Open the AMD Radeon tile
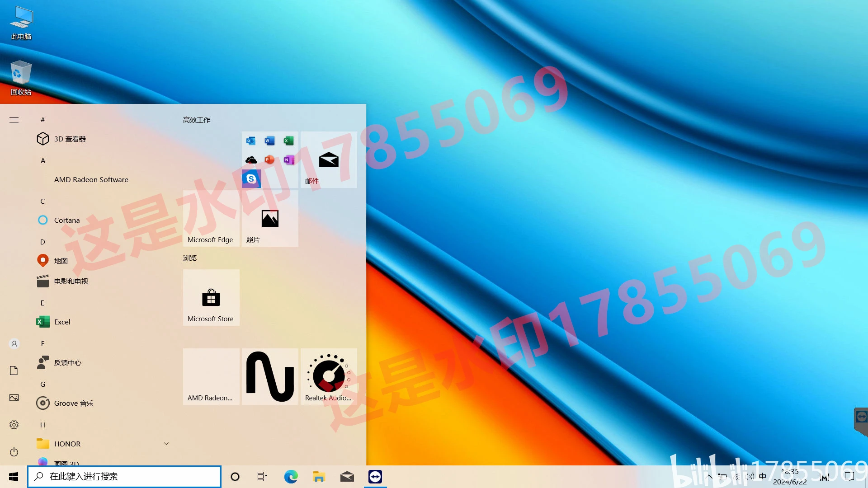 (211, 376)
